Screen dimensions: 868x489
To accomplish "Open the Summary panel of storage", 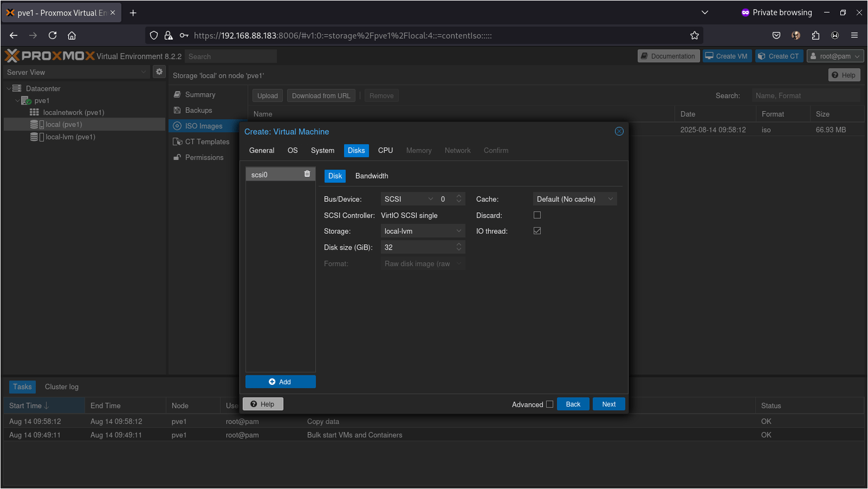I will tap(200, 94).
